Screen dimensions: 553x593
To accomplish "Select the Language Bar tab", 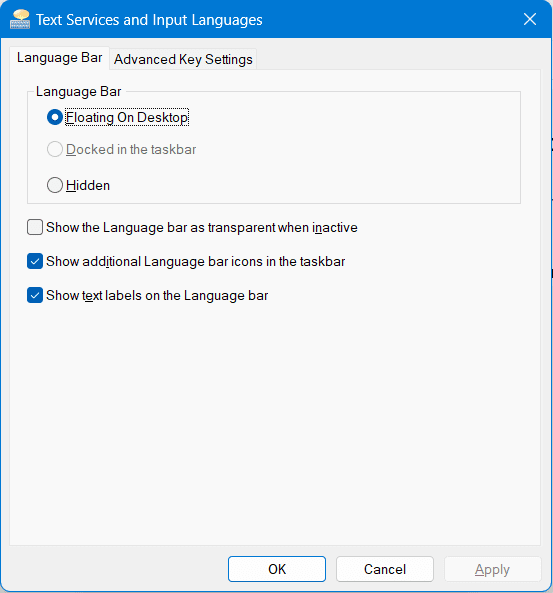I will (x=59, y=58).
